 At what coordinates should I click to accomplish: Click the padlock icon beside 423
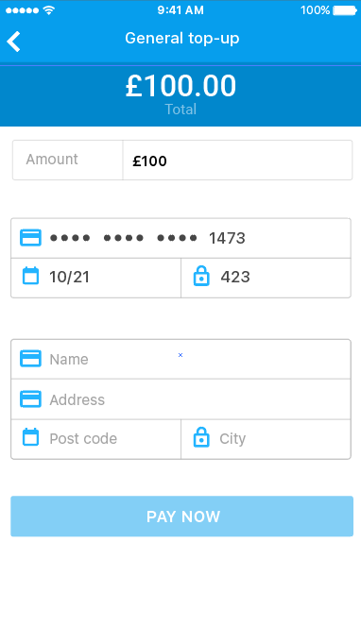(x=201, y=276)
